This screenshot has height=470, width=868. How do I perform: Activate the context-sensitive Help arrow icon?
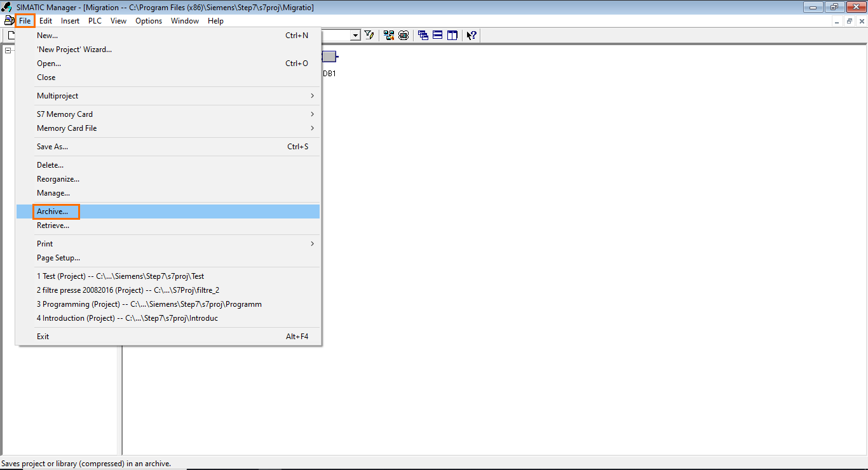pos(471,35)
